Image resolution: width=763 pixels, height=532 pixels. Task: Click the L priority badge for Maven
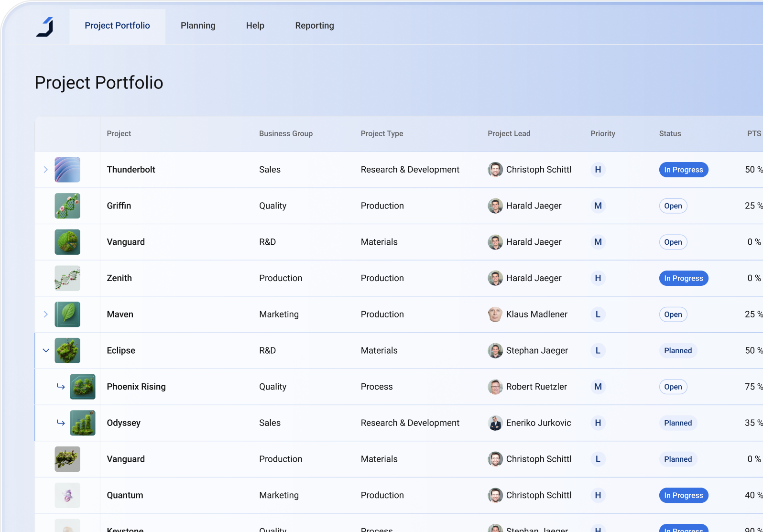pos(598,315)
